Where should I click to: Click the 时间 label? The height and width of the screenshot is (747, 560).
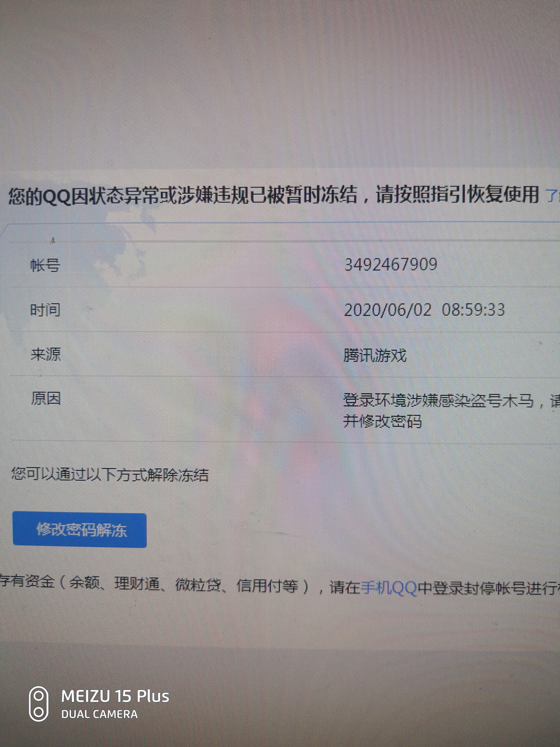45,310
